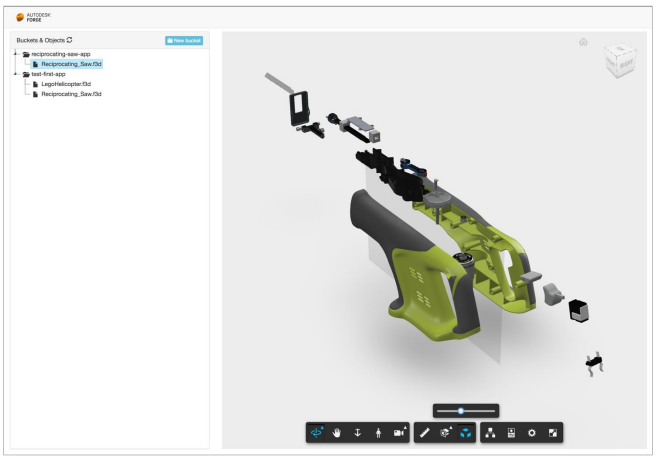Viewport: 659px width, 459px height.
Task: Open Reciprocating_Saw.f3d under test-first-app
Action: (x=67, y=94)
